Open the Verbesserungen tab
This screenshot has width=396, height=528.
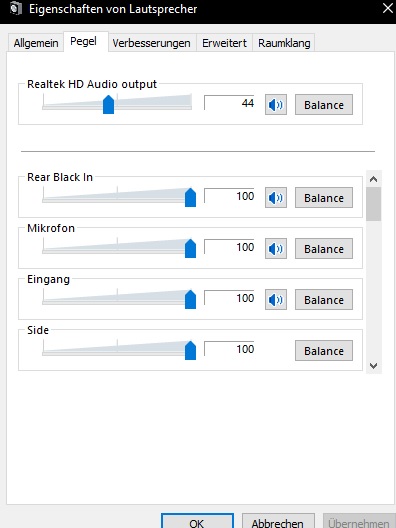click(152, 43)
